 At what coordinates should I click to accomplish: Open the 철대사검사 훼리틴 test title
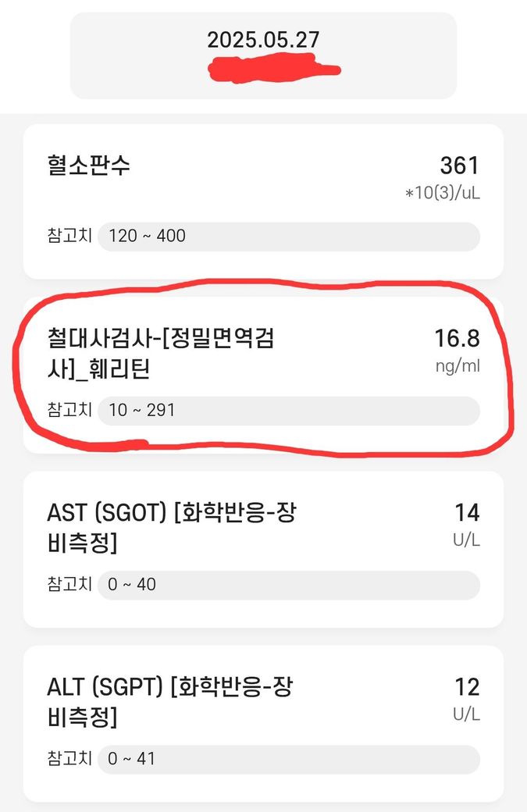tap(161, 354)
